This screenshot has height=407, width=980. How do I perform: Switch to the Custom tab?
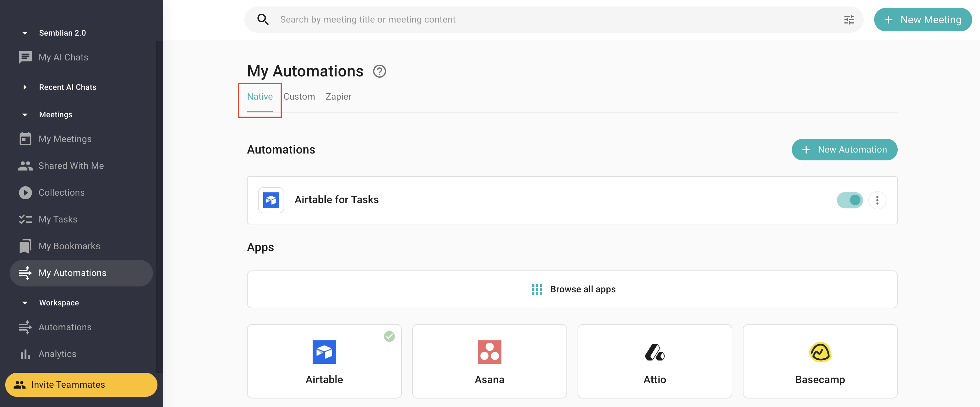pyautogui.click(x=300, y=96)
